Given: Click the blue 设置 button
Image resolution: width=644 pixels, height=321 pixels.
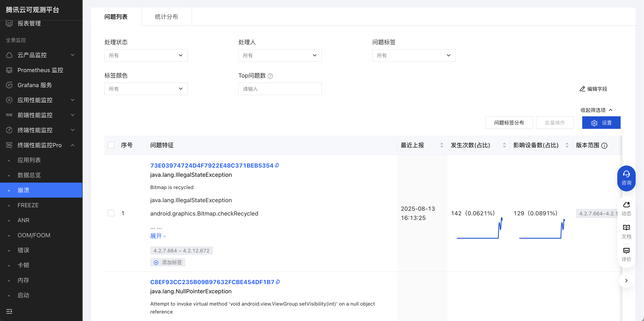Looking at the screenshot, I should coord(601,123).
